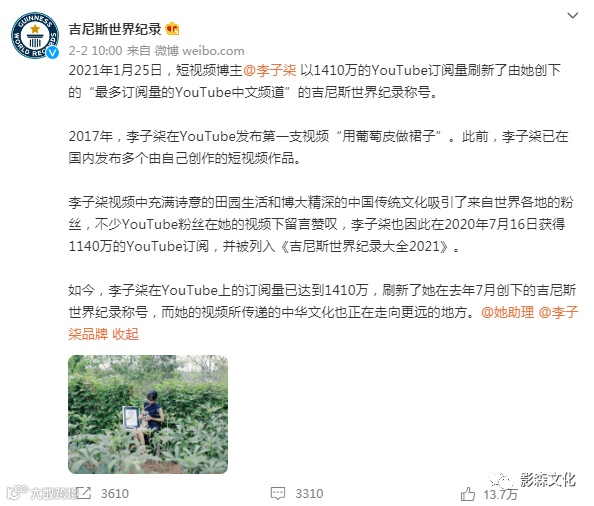Click the 六歌跨境 watermark logo
The height and width of the screenshot is (506, 594).
(42, 492)
